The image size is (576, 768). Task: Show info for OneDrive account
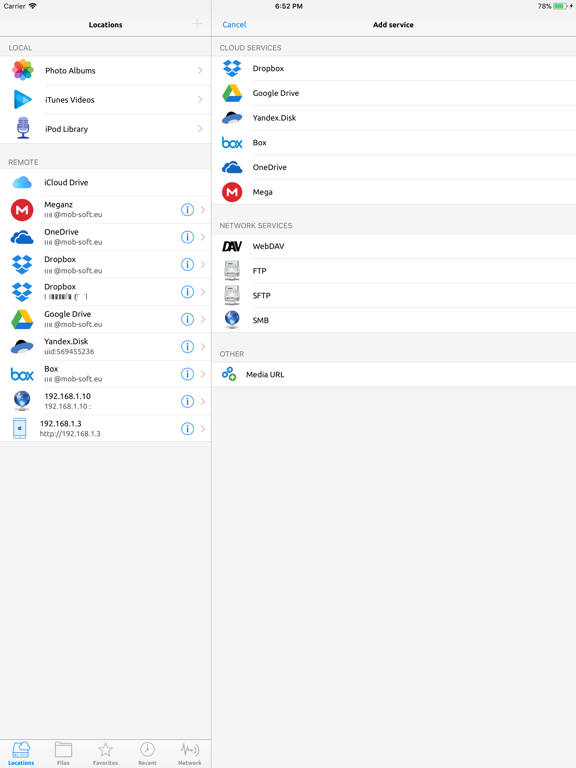187,237
